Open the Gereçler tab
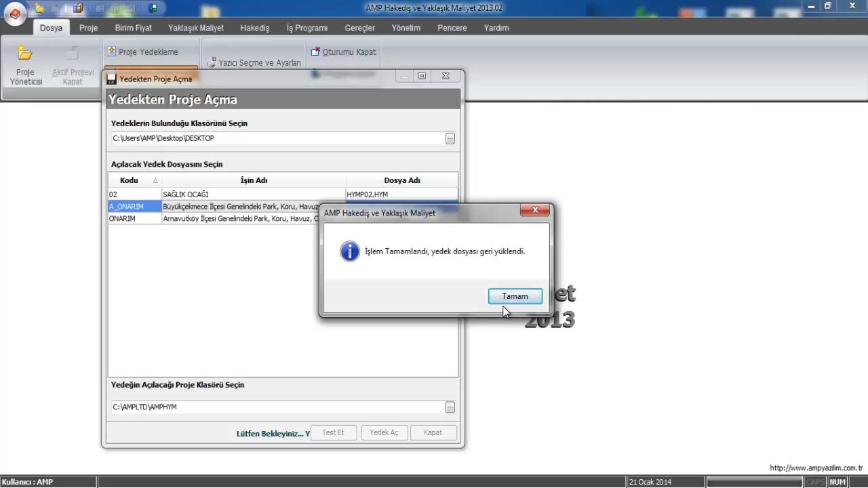Screen dimensions: 868x488 pyautogui.click(x=359, y=28)
